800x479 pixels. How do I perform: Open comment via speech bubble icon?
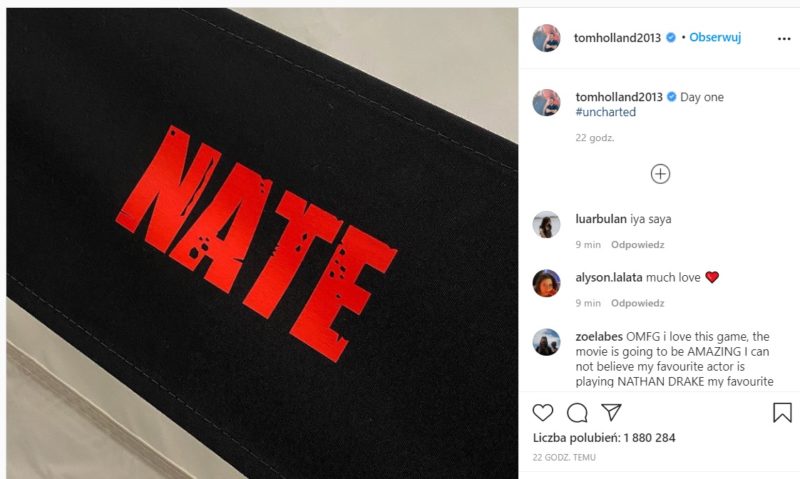[x=577, y=413]
